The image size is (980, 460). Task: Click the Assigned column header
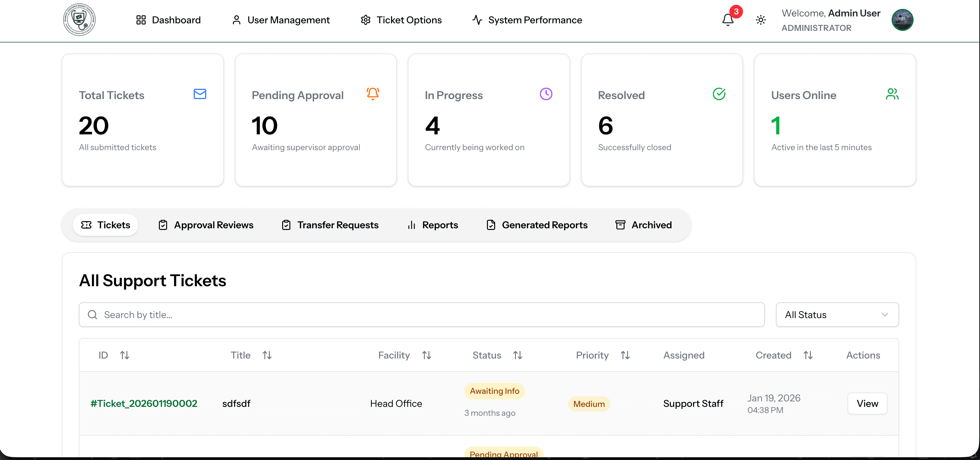(x=684, y=355)
